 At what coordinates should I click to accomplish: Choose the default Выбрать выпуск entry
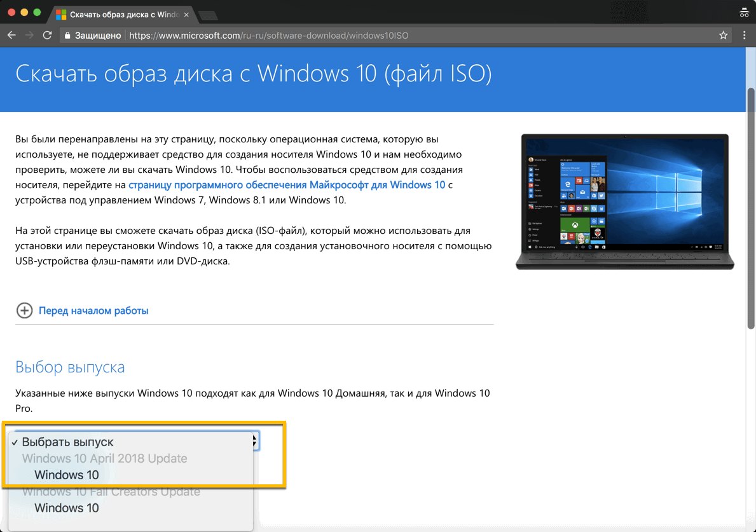point(67,442)
